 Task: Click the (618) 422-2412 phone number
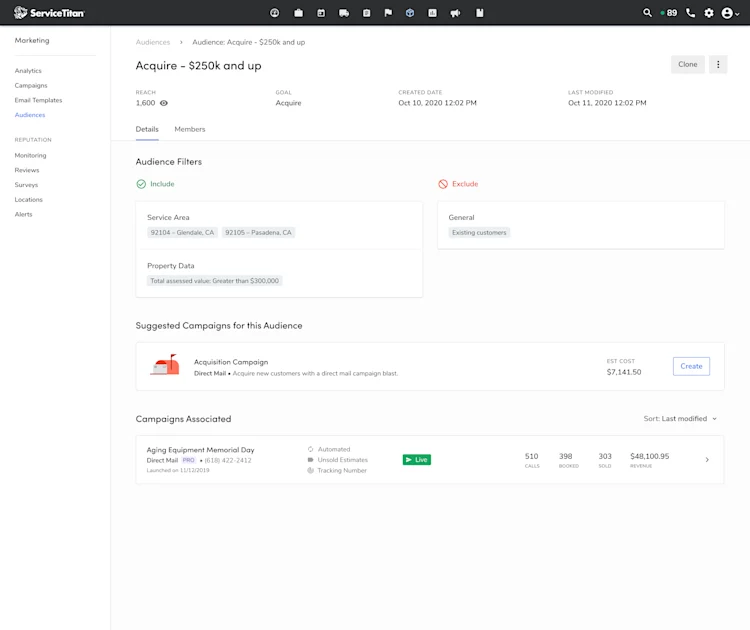(228, 460)
